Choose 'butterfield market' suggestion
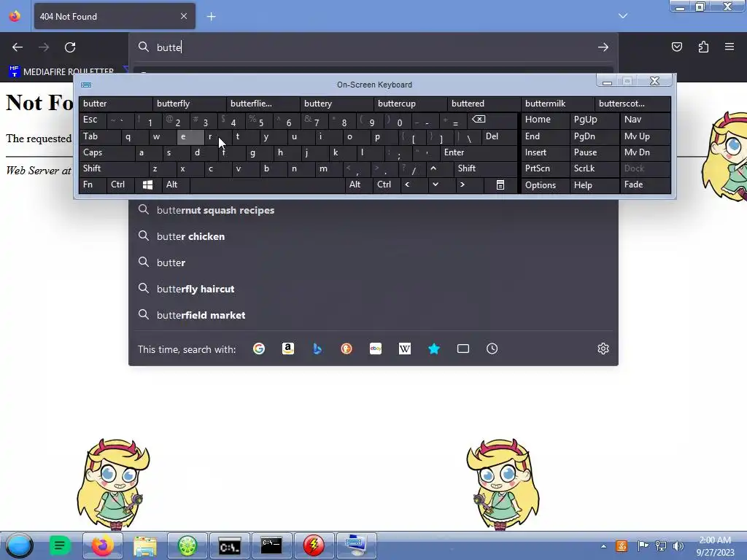The height and width of the screenshot is (560, 747). 373,315
